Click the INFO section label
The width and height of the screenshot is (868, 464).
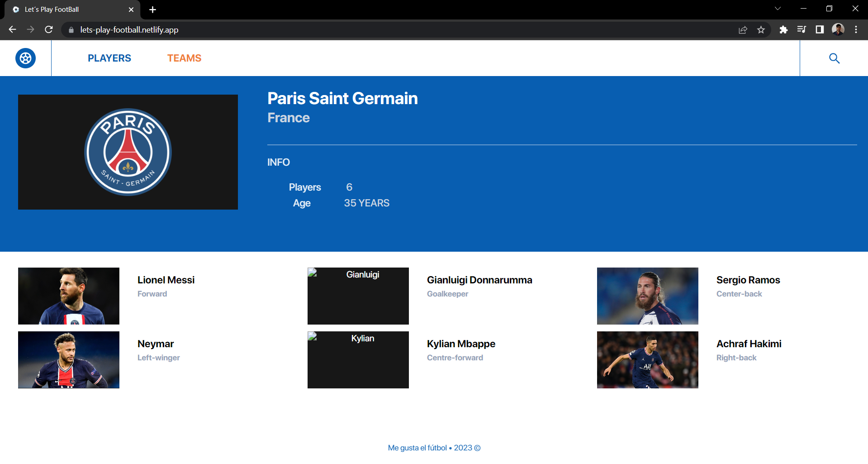click(x=279, y=162)
